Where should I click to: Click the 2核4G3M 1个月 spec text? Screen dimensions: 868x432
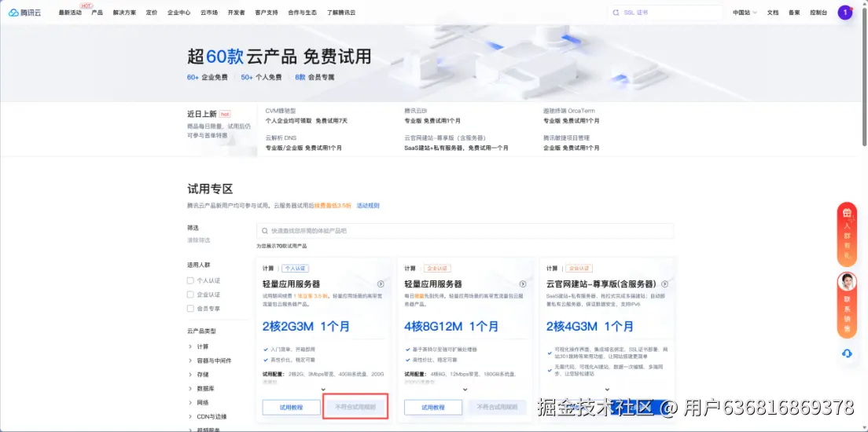tap(590, 326)
